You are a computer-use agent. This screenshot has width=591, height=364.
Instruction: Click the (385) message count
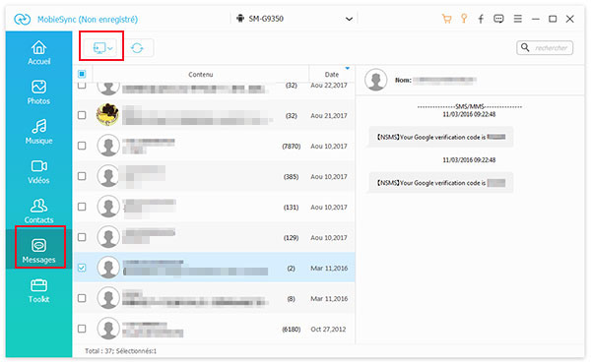[291, 176]
